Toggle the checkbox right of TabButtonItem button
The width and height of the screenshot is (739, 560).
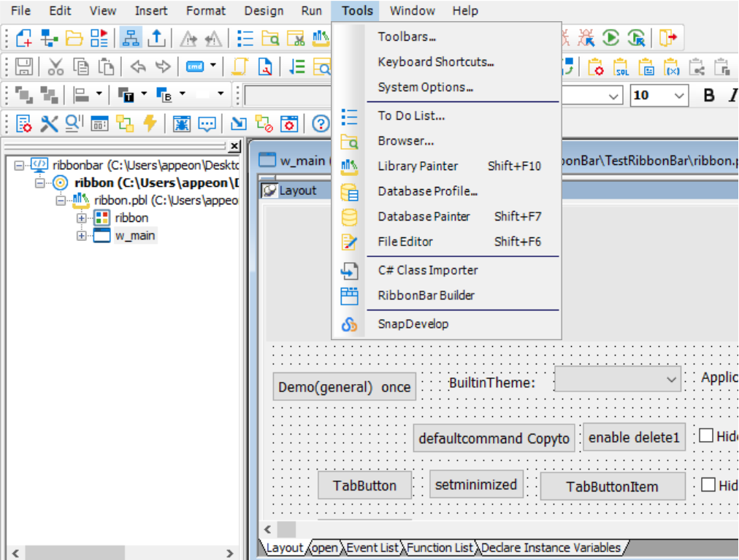pyautogui.click(x=708, y=485)
